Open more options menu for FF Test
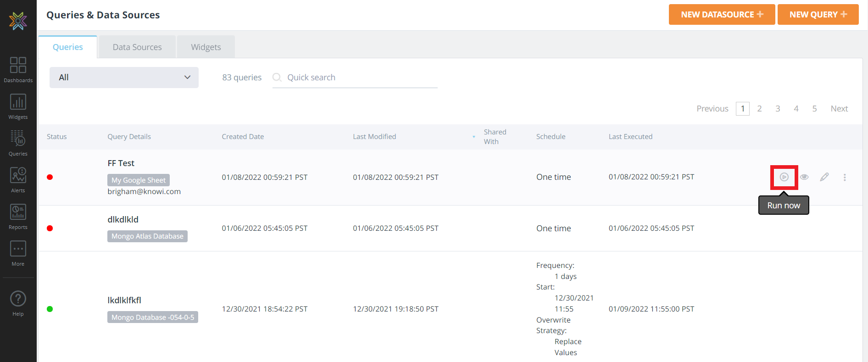868x362 pixels. pyautogui.click(x=845, y=177)
